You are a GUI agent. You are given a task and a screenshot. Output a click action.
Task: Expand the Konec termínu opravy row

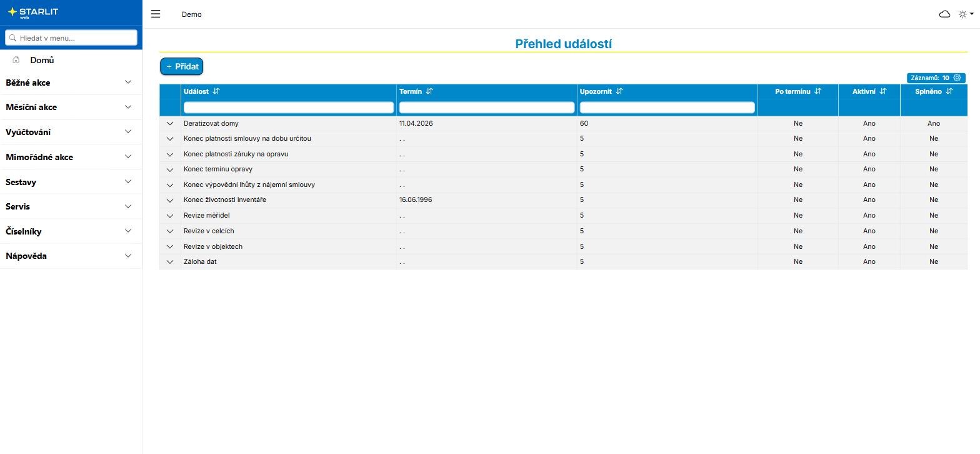[170, 169]
